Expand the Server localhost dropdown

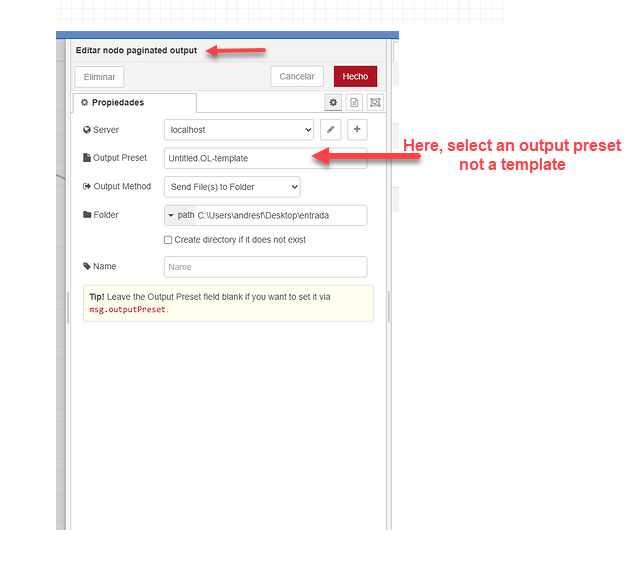[238, 130]
